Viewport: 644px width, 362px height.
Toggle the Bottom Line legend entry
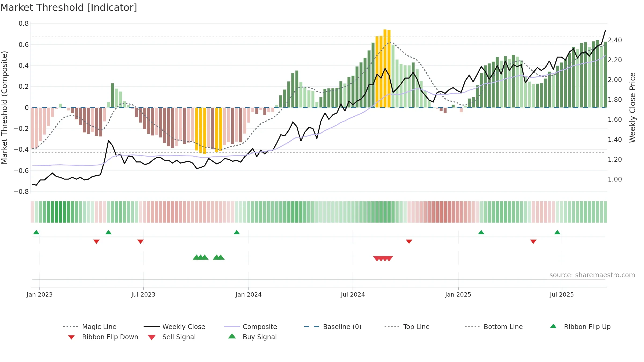point(494,327)
